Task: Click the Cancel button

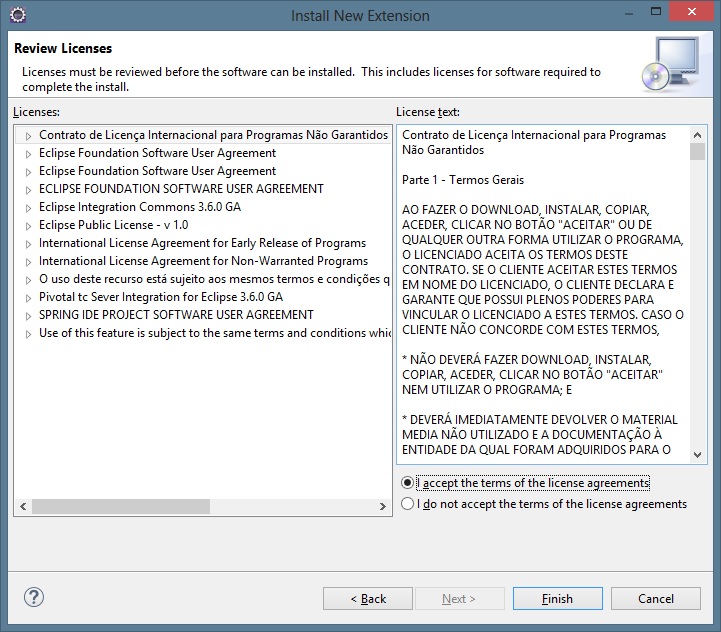Action: pos(656,598)
